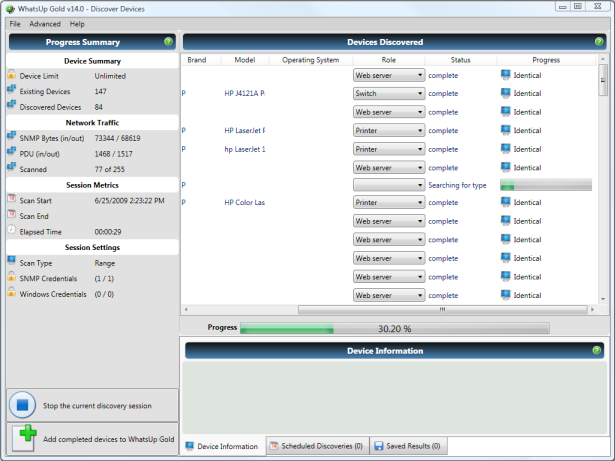This screenshot has height=461, width=615.
Task: Expand the Printer role dropdown for HP Color Las
Action: [x=389, y=203]
